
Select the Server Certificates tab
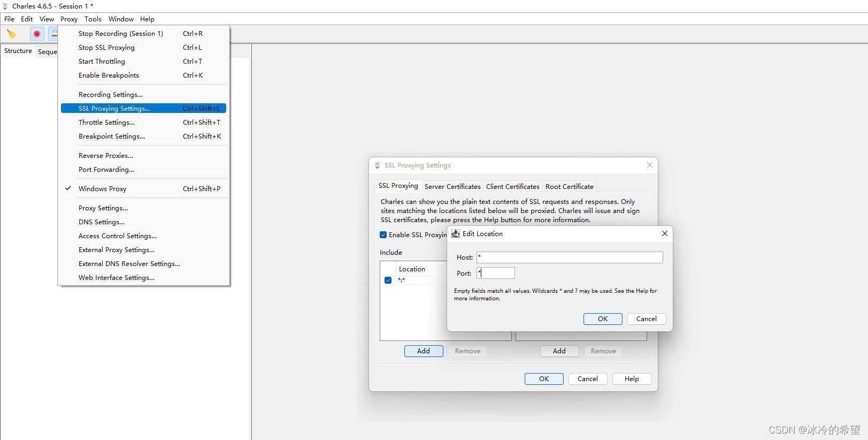pos(452,186)
